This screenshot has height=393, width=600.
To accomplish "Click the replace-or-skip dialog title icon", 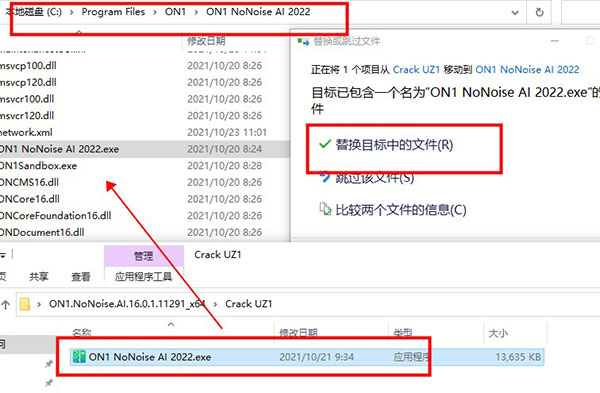I will point(303,41).
